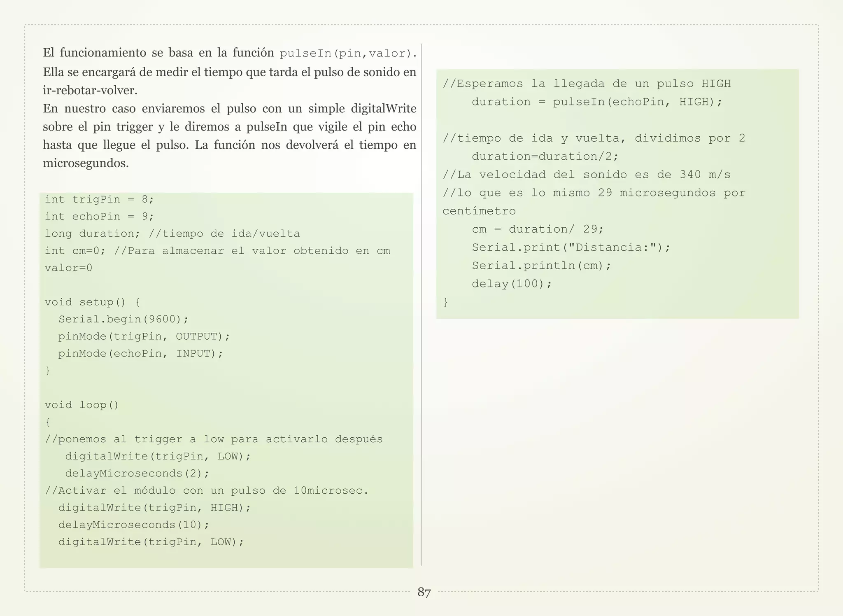Click the 'Serial.println(cm);' line
843x616 pixels.
pos(542,266)
